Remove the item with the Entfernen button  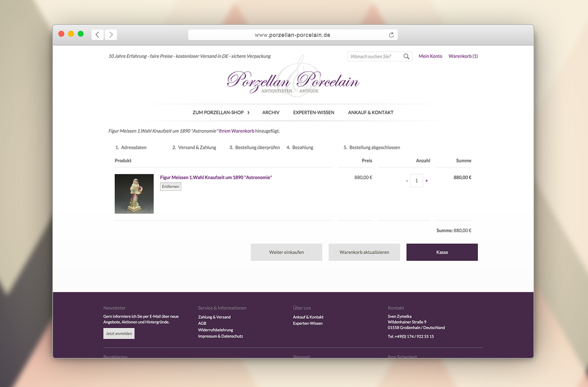(171, 187)
